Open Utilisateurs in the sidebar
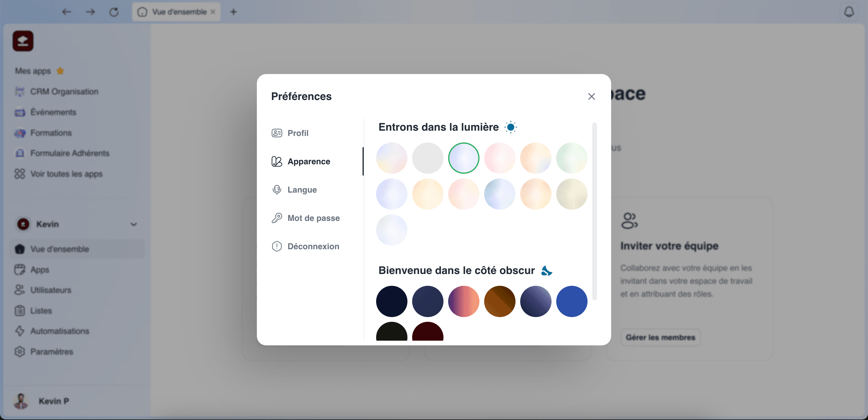This screenshot has height=420, width=868. point(43,290)
